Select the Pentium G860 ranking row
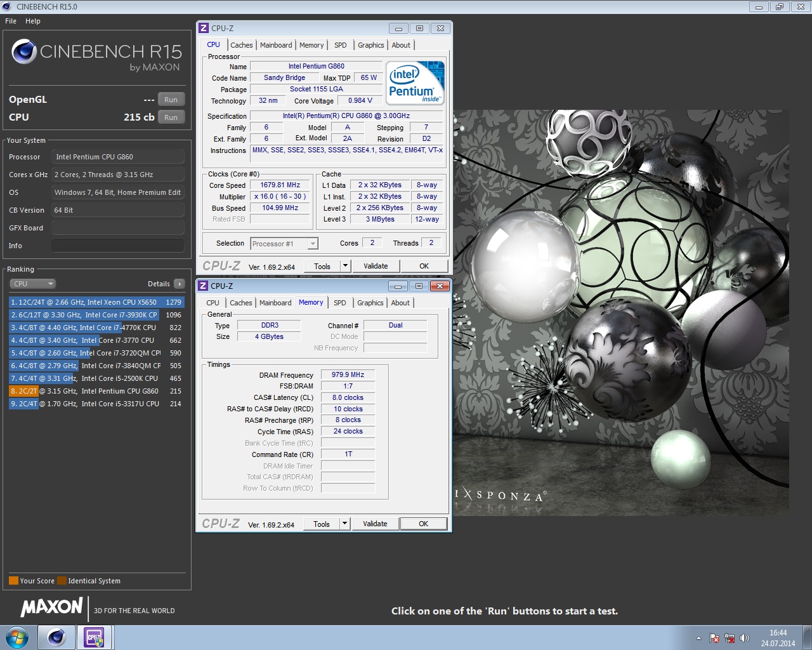 tap(96, 391)
